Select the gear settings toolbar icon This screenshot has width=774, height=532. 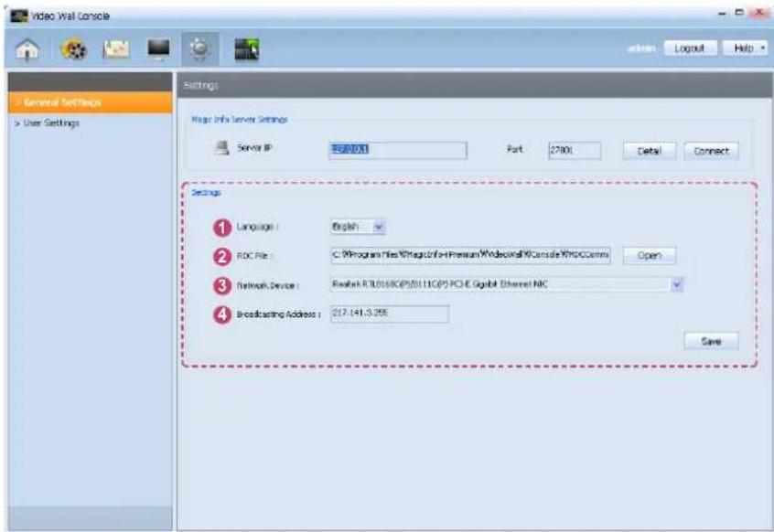coord(200,48)
